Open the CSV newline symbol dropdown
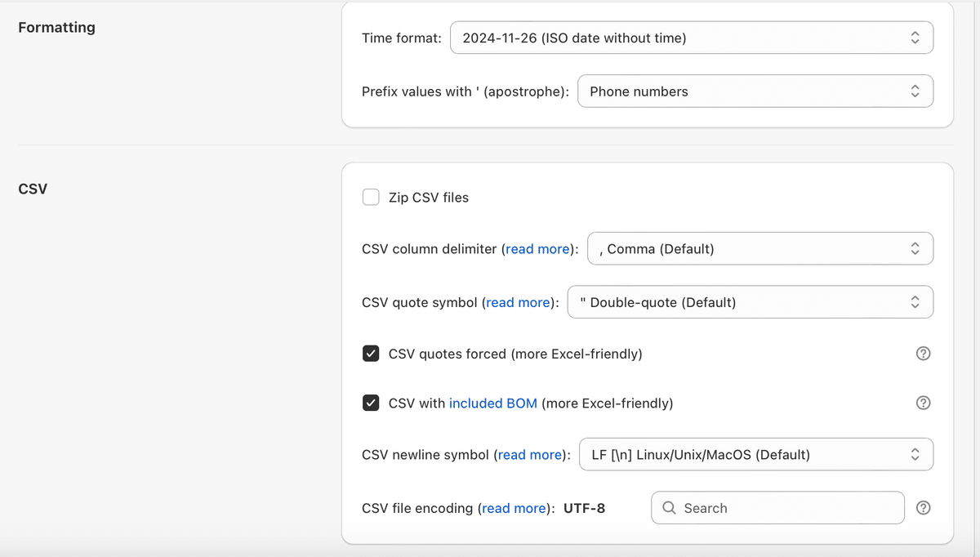Image resolution: width=980 pixels, height=557 pixels. tap(755, 454)
